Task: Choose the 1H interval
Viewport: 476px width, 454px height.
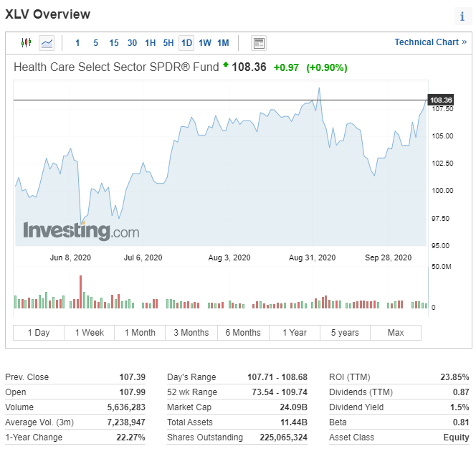Action: point(151,43)
